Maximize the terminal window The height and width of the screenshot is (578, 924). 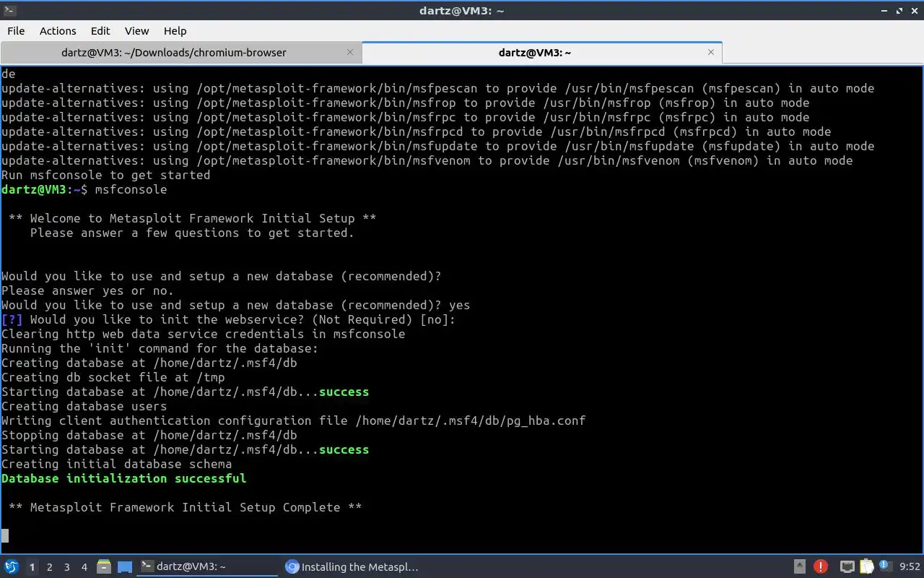(x=899, y=11)
